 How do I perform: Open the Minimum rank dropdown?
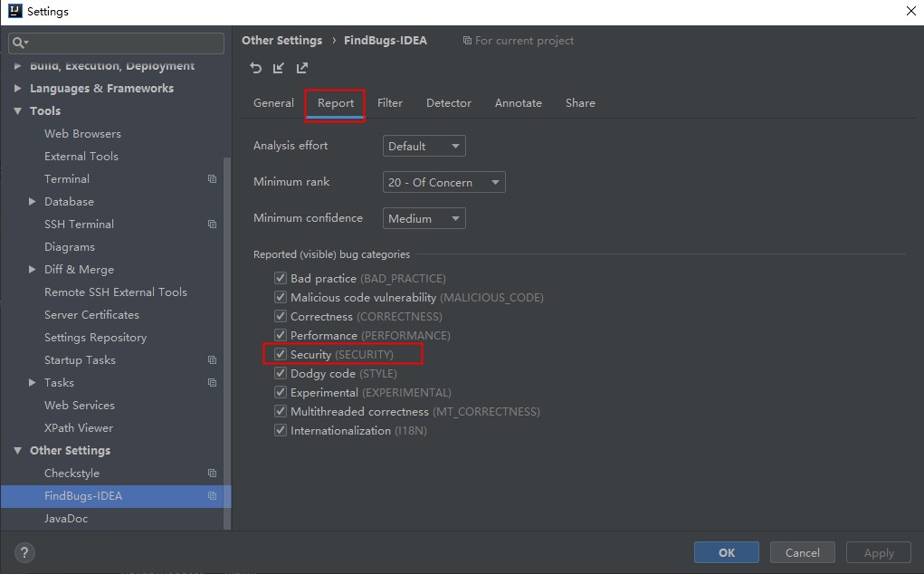[443, 182]
